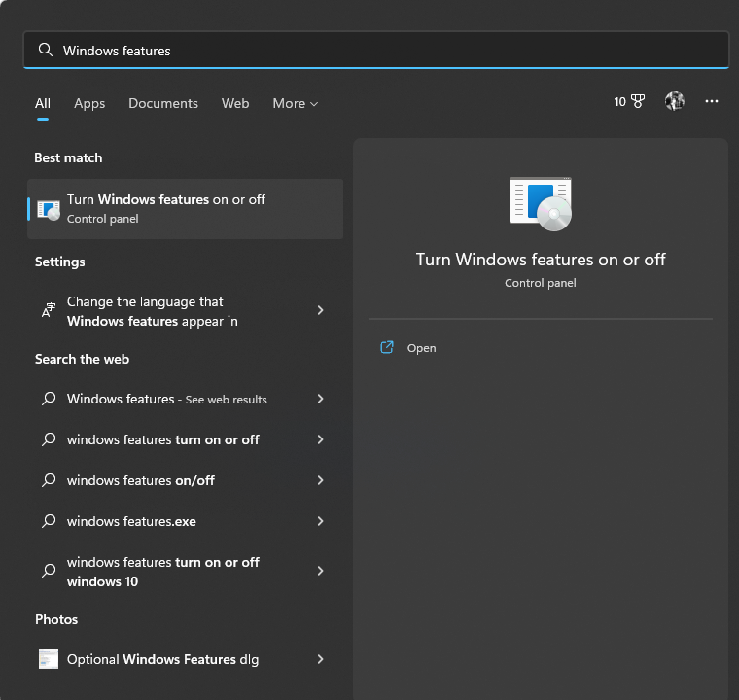Click the 'Turn Windows features on or off' preview title
This screenshot has height=700, width=739.
coord(541,260)
